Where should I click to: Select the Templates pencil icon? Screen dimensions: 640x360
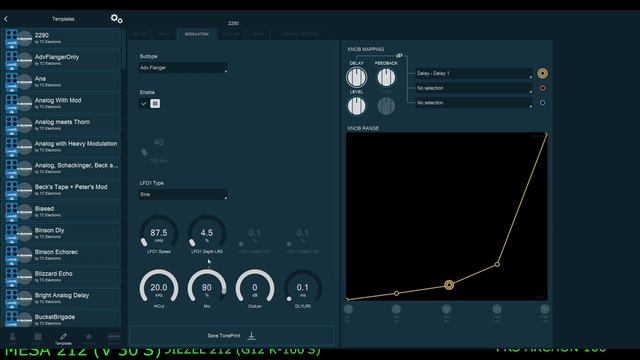(63, 337)
